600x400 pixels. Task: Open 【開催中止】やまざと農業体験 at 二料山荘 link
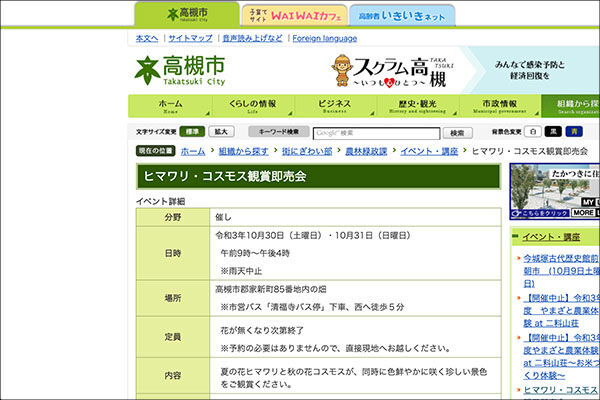coord(561,310)
